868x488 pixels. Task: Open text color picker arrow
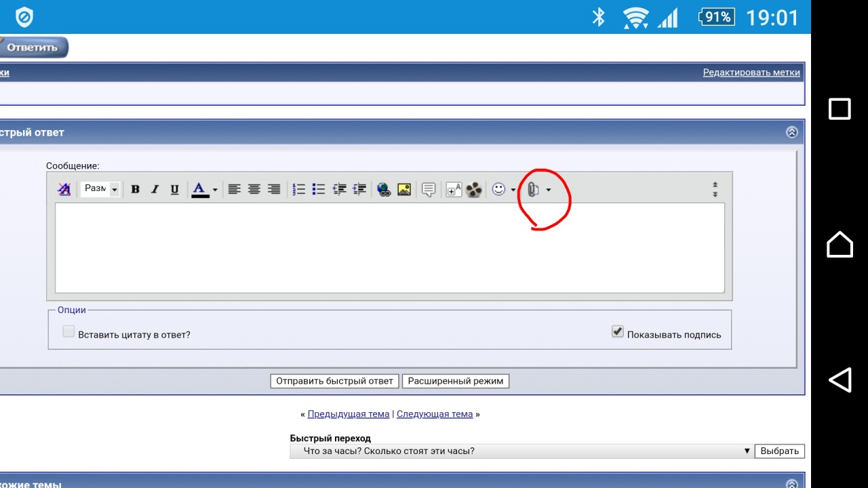[x=215, y=190]
